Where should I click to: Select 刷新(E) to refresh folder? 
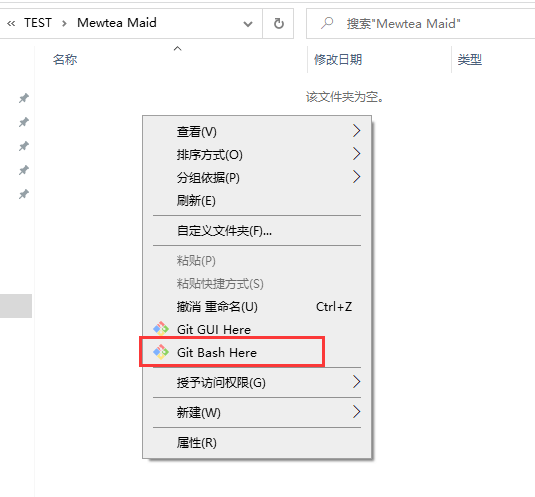[257, 200]
